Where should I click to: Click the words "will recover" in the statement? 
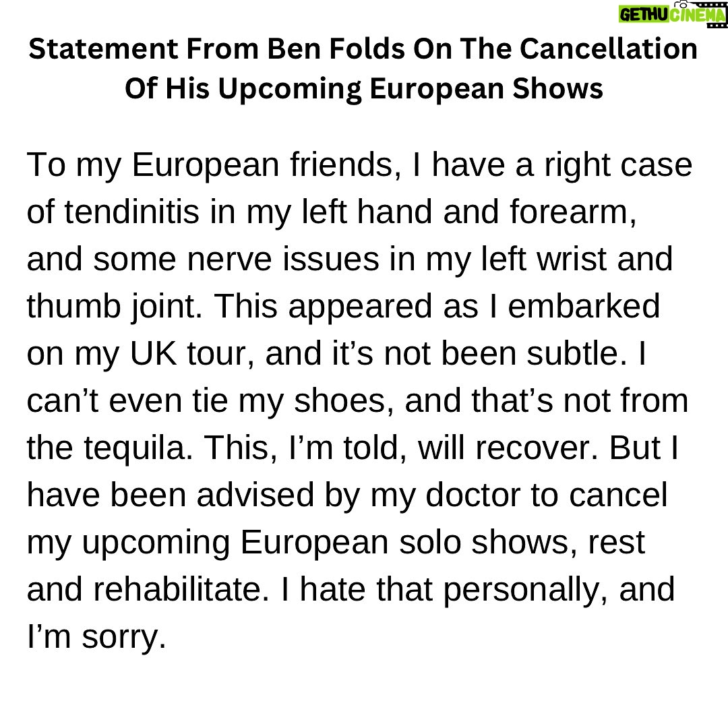click(x=491, y=449)
